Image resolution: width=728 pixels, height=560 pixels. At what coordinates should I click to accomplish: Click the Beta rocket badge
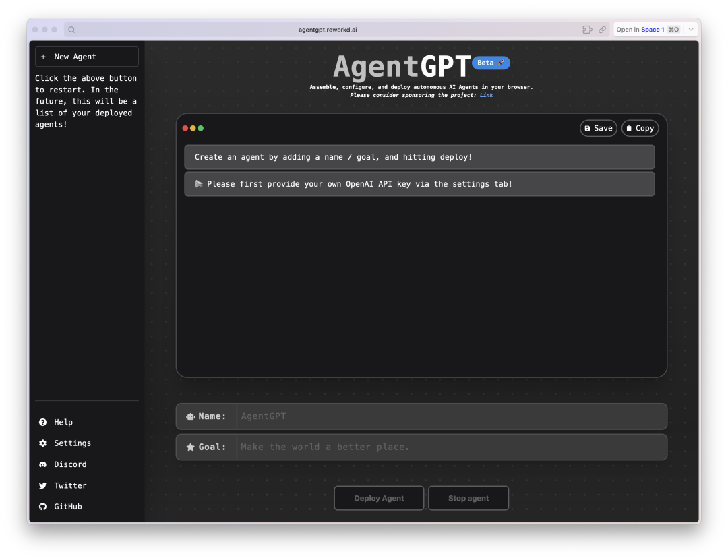(491, 63)
